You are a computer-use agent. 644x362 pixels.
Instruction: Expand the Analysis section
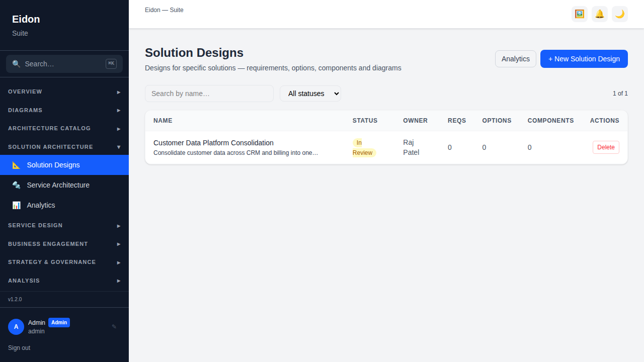[64, 281]
